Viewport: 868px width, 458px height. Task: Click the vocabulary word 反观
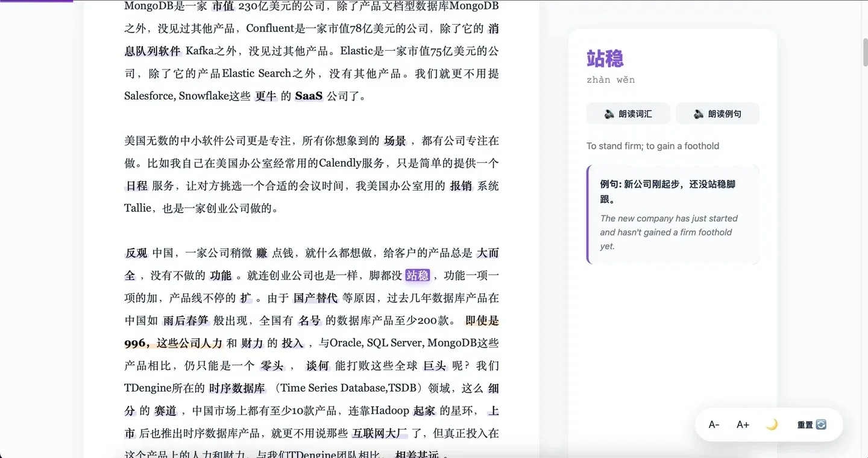click(136, 253)
